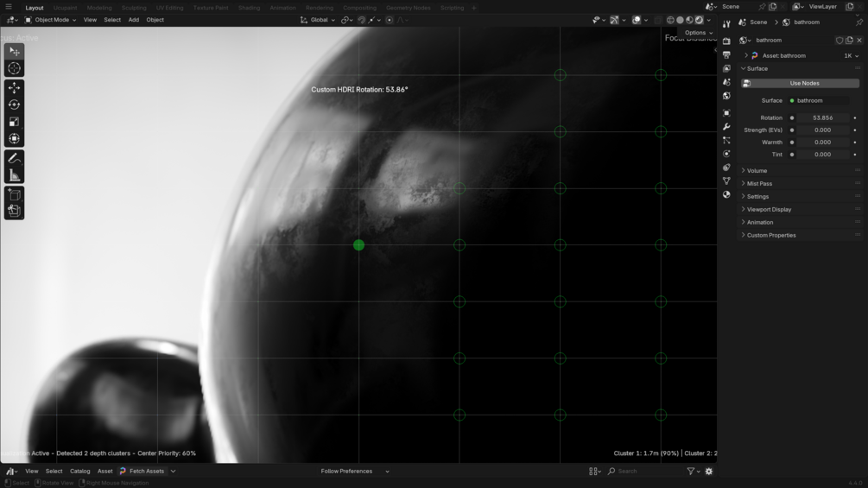
Task: Open the Object Mode dropdown
Action: coord(50,20)
